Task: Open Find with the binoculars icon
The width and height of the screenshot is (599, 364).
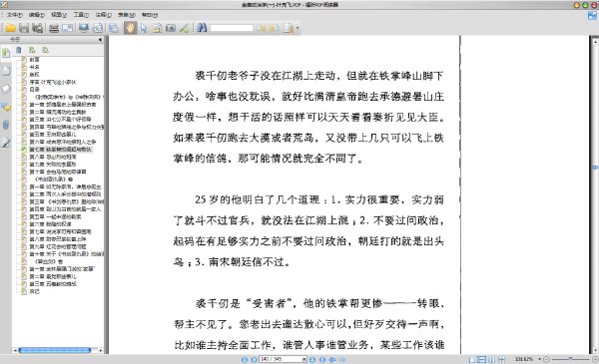Action: pos(202,28)
